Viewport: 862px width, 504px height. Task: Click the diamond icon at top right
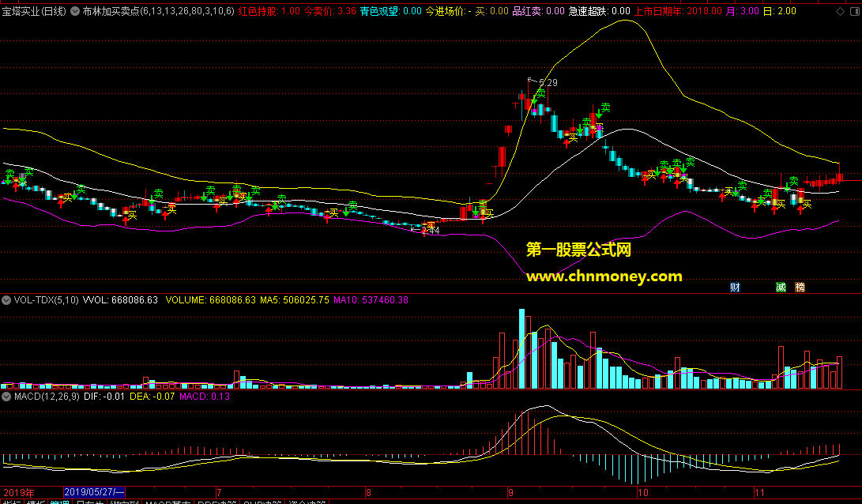(840, 11)
